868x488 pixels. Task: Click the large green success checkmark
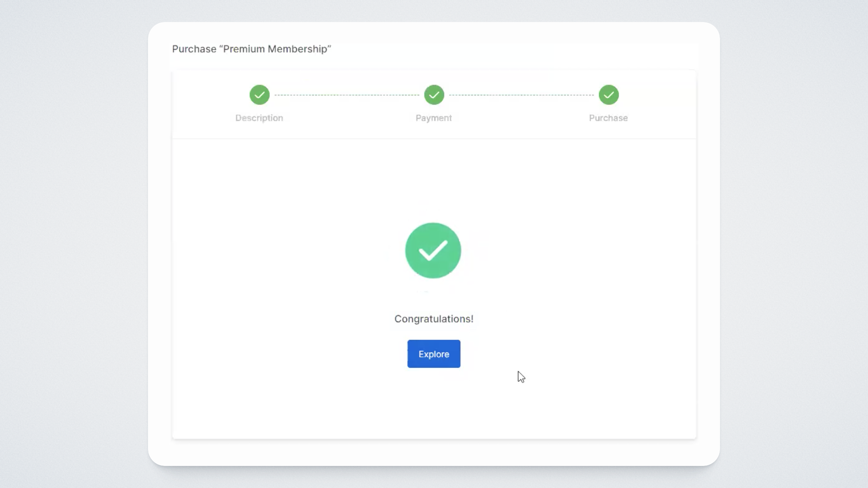433,251
